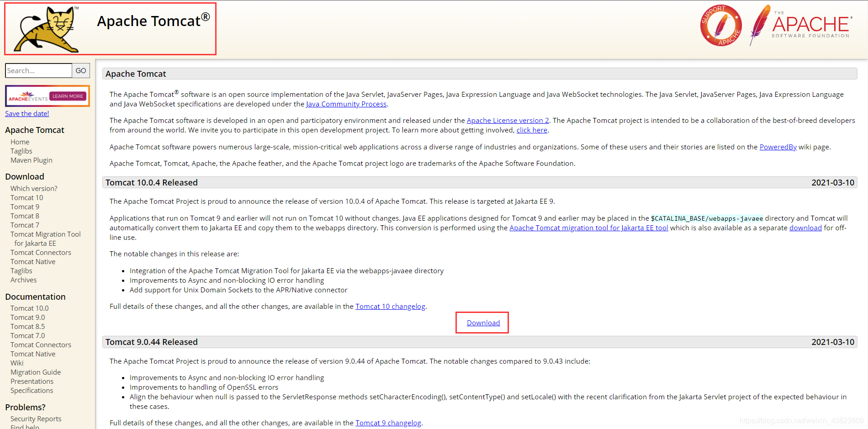Image resolution: width=868 pixels, height=429 pixels.
Task: Open Tomcat 8.5 documentation link
Action: [x=27, y=327]
